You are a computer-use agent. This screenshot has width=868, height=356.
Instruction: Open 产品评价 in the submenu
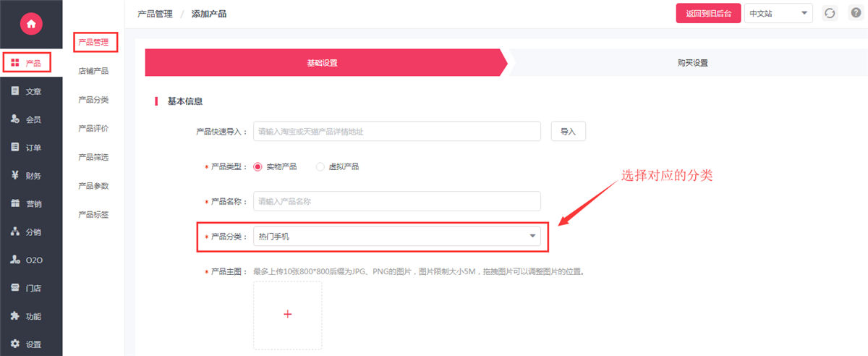coord(93,129)
